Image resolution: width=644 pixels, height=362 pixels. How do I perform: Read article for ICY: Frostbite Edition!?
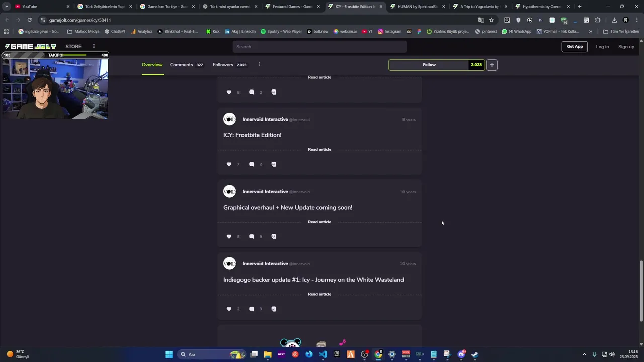[x=319, y=149]
